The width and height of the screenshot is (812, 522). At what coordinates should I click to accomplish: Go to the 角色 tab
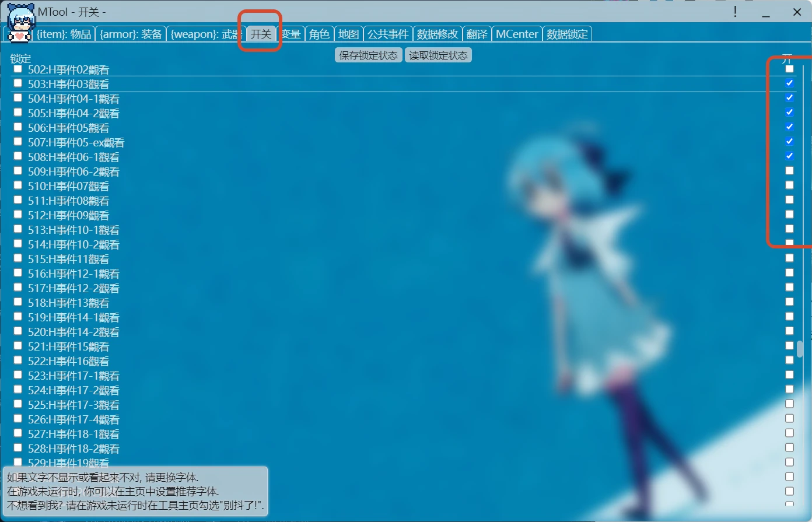320,34
